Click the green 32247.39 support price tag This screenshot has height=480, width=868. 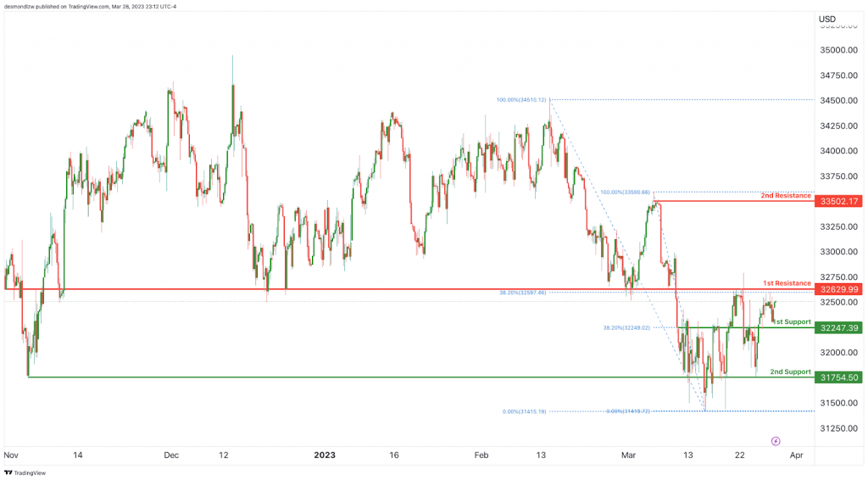(x=838, y=328)
